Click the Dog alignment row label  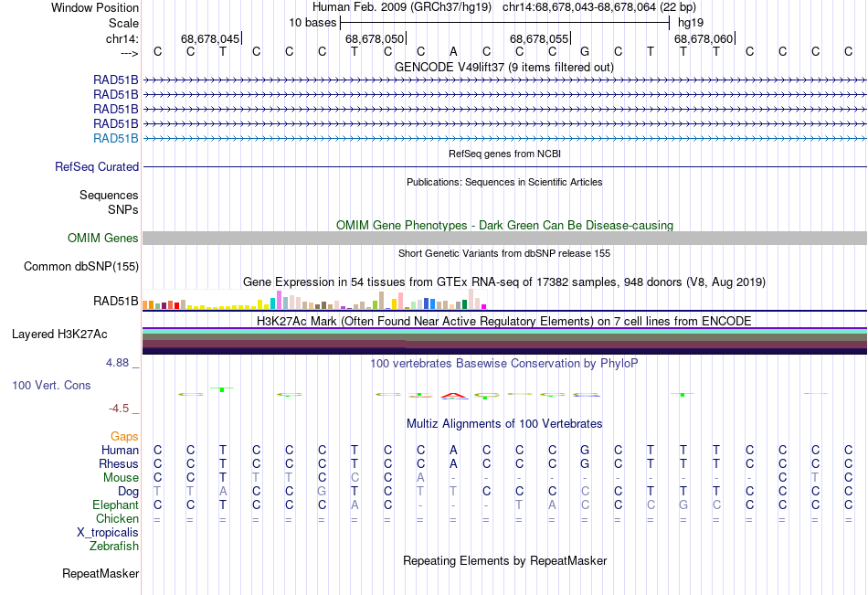click(x=129, y=492)
